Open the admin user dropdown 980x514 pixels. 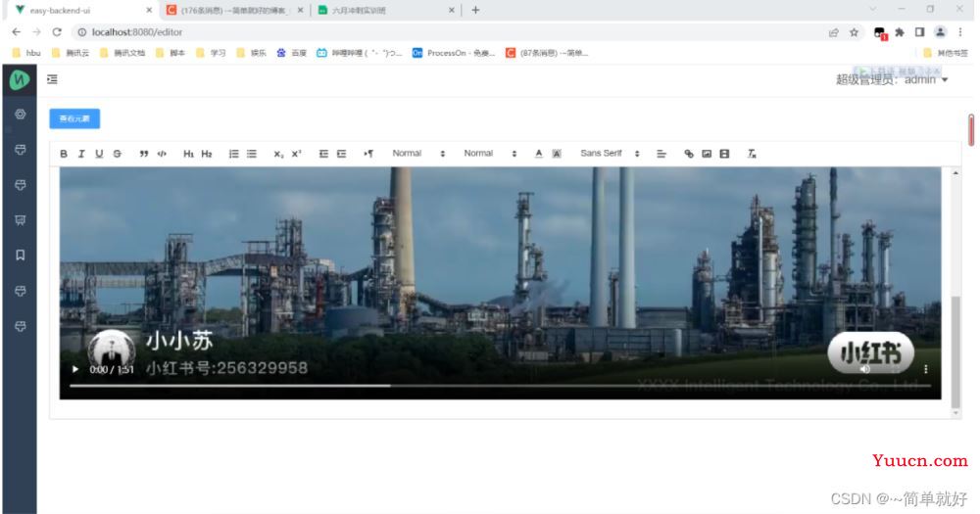click(892, 80)
